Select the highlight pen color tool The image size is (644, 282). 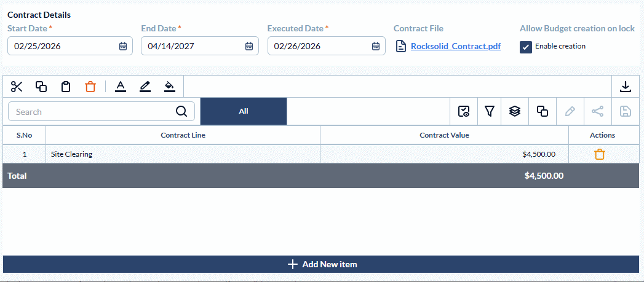click(x=145, y=87)
